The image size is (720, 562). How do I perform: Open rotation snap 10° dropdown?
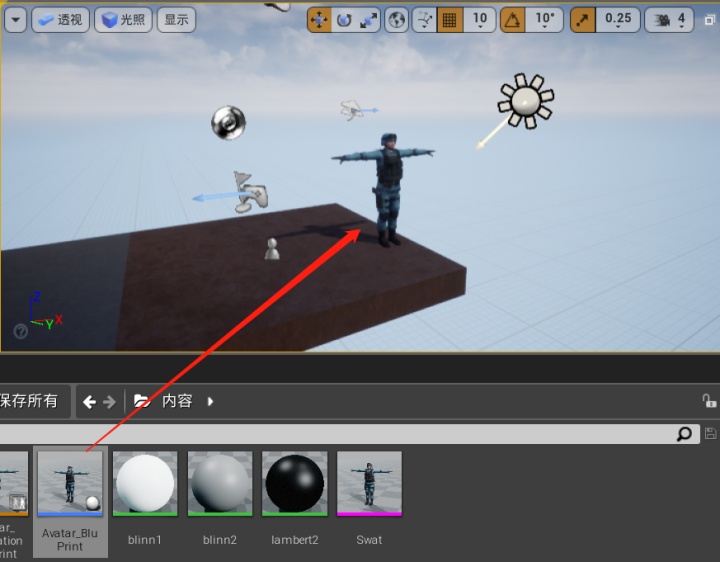tap(545, 20)
